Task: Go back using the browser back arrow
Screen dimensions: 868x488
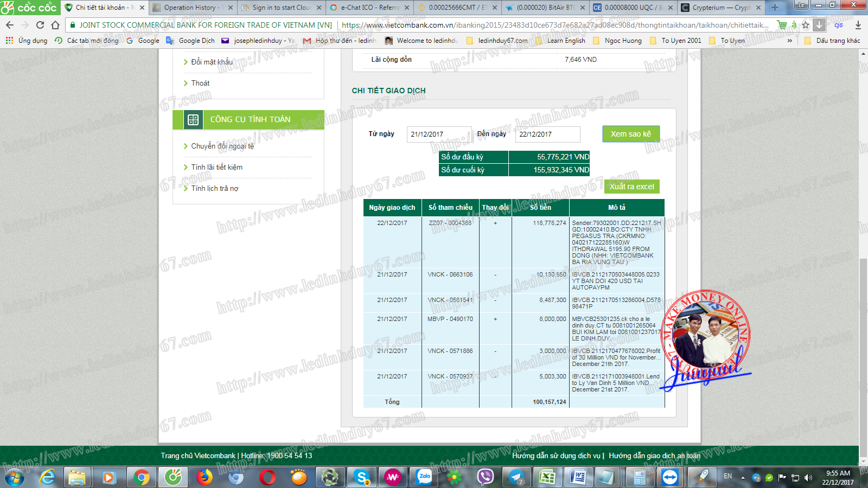Action: (10, 25)
